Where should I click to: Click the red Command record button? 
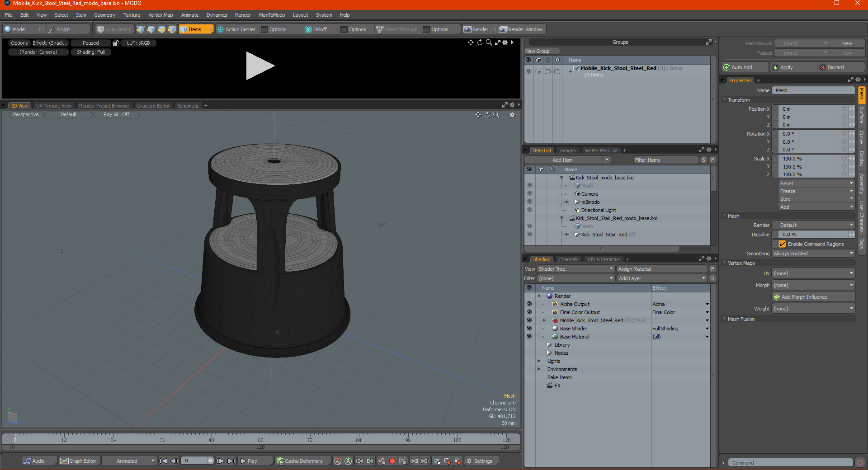click(x=860, y=463)
